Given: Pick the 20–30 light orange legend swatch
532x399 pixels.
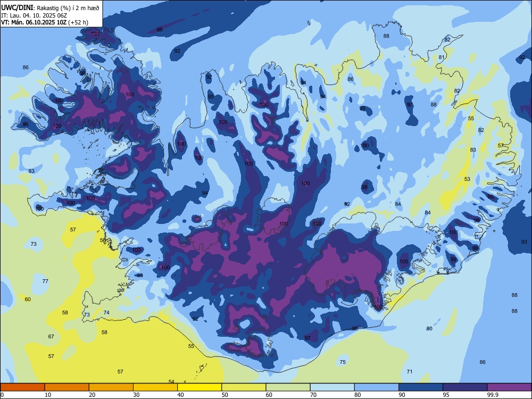Looking at the screenshot, I should 111,387.
